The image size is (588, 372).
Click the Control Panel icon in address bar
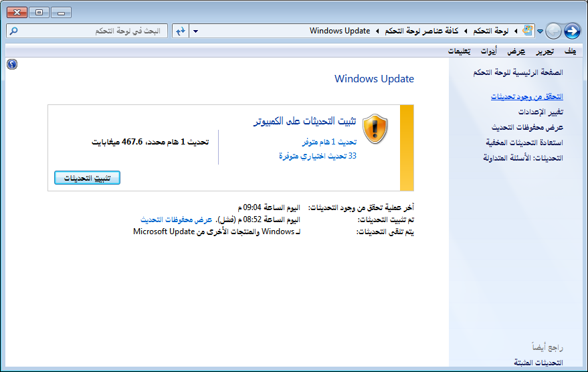click(x=528, y=31)
